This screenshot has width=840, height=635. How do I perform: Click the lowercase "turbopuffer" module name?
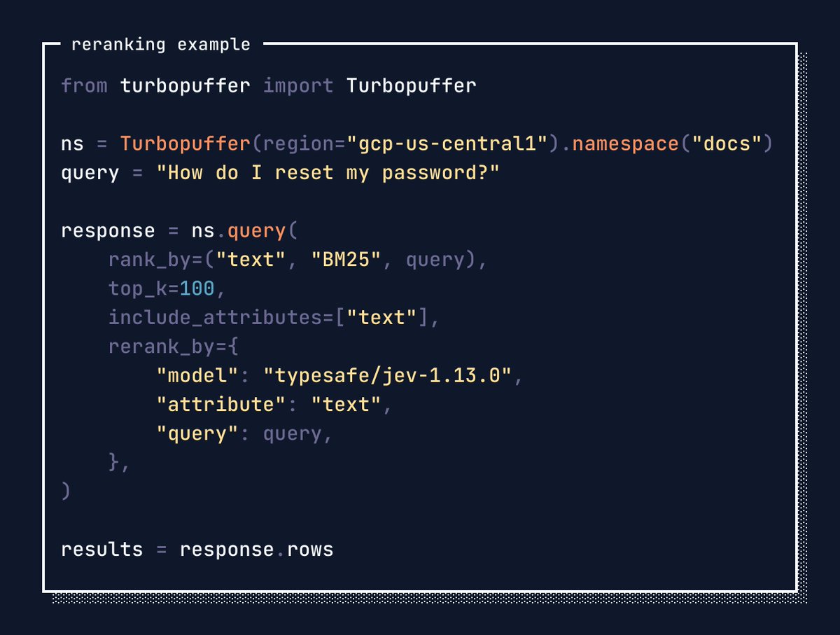click(185, 86)
